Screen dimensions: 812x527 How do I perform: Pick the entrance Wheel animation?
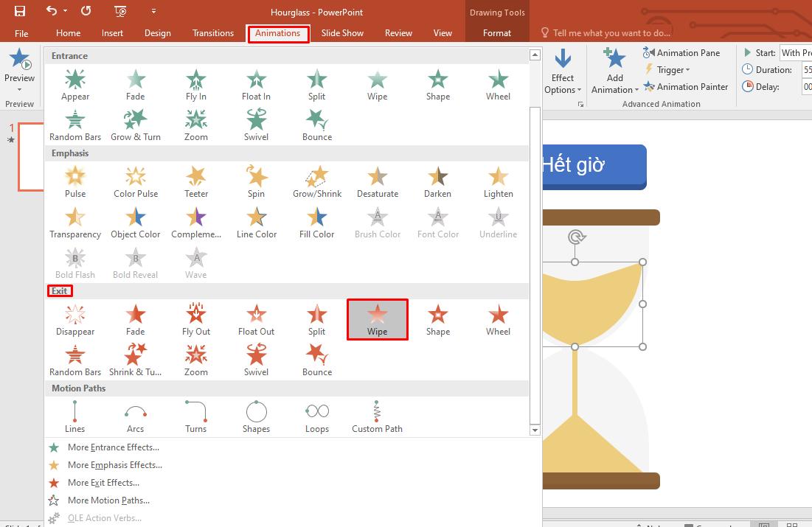[x=498, y=85]
